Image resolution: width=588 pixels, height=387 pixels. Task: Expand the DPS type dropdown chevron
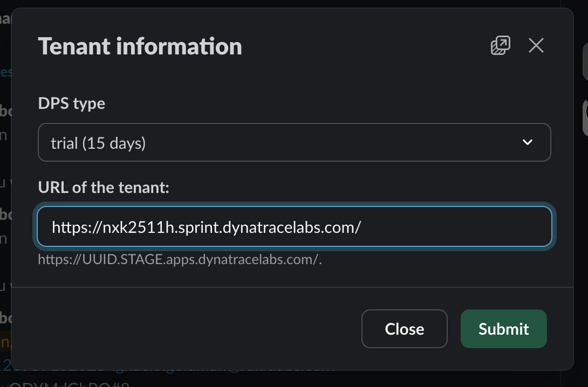point(528,142)
